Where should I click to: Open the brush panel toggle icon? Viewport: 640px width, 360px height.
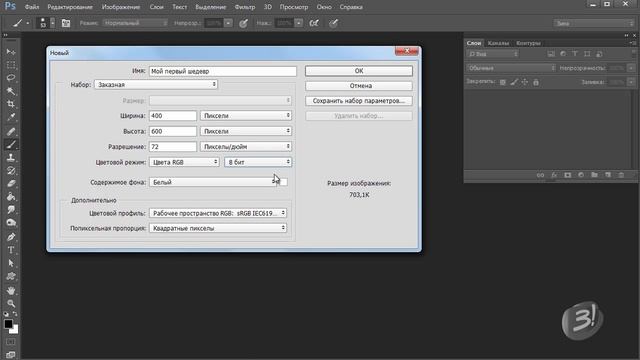(x=66, y=23)
